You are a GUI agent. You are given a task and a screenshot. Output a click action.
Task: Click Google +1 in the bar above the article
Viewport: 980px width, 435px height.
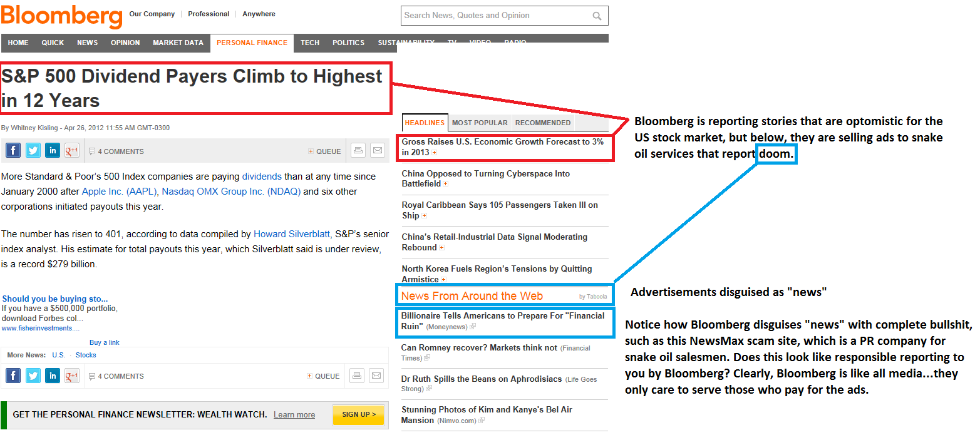72,151
